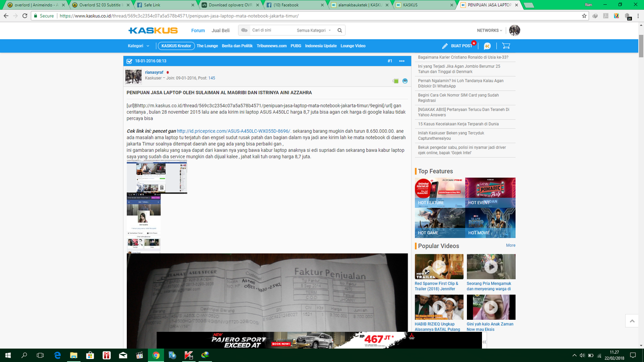Tick the post checkbox beside 18-01-2016

click(x=129, y=61)
